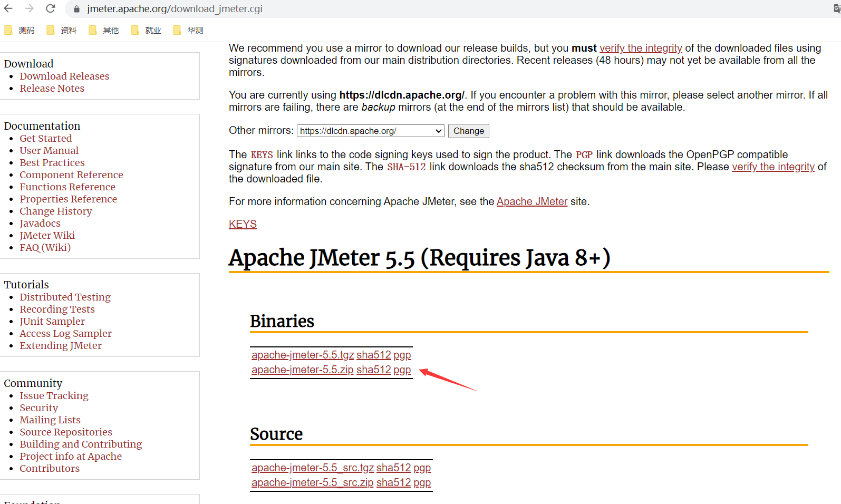Screen dimensions: 841x504
Task: Open the verify the integrity link after SHA-512 text
Action: [x=773, y=167]
